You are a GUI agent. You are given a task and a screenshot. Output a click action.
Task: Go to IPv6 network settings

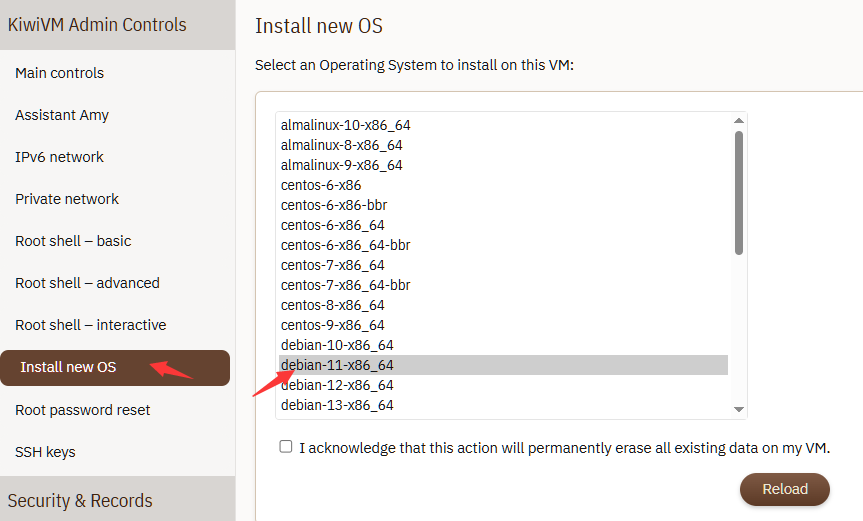(x=60, y=157)
